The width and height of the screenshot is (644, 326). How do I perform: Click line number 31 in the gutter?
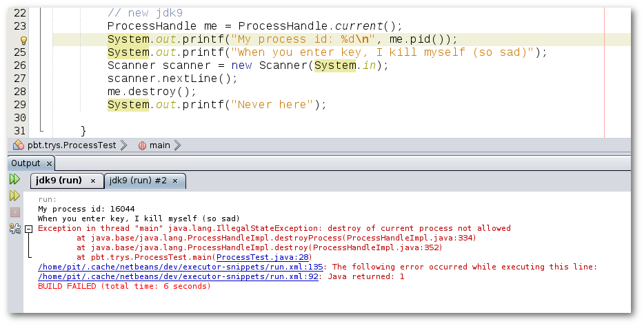[x=20, y=131]
